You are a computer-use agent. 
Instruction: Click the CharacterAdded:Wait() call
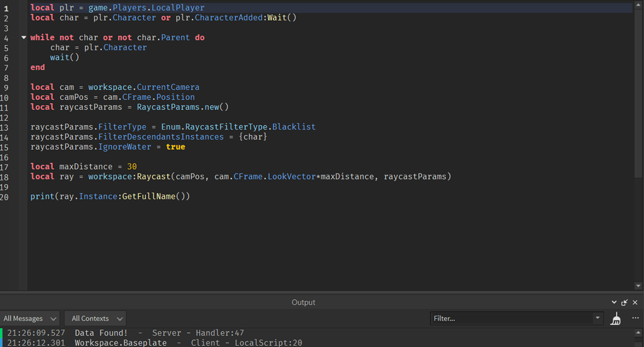(246, 18)
